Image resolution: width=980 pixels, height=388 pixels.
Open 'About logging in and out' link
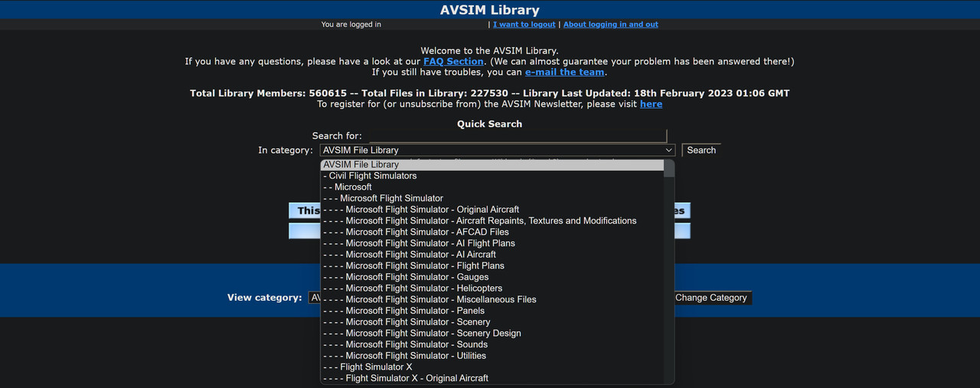pyautogui.click(x=610, y=24)
